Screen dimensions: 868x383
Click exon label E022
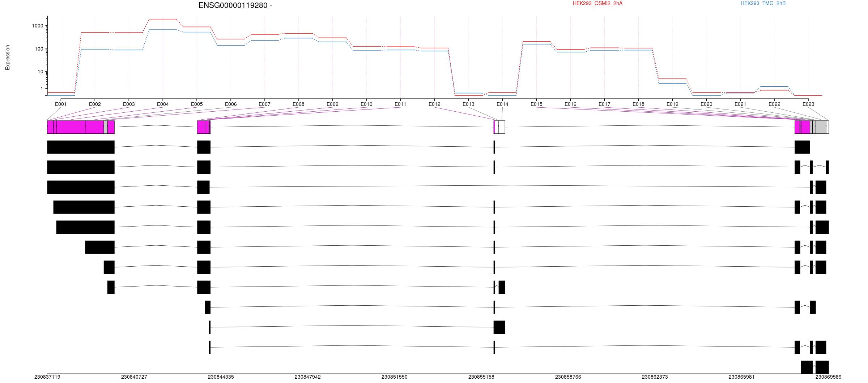774,104
